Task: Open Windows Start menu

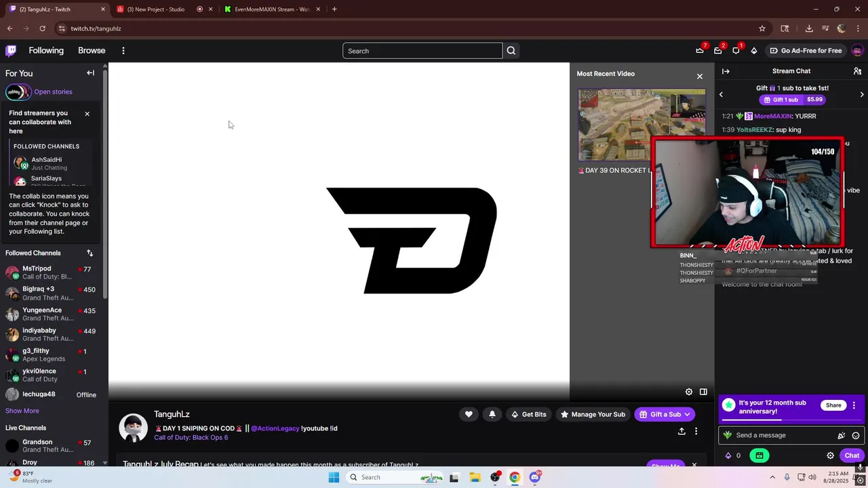Action: coord(334,477)
